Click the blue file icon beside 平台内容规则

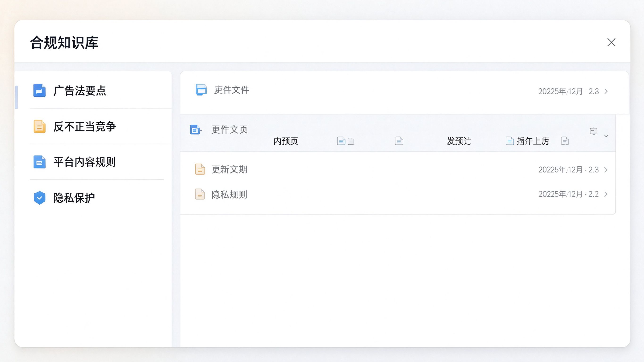coord(39,162)
